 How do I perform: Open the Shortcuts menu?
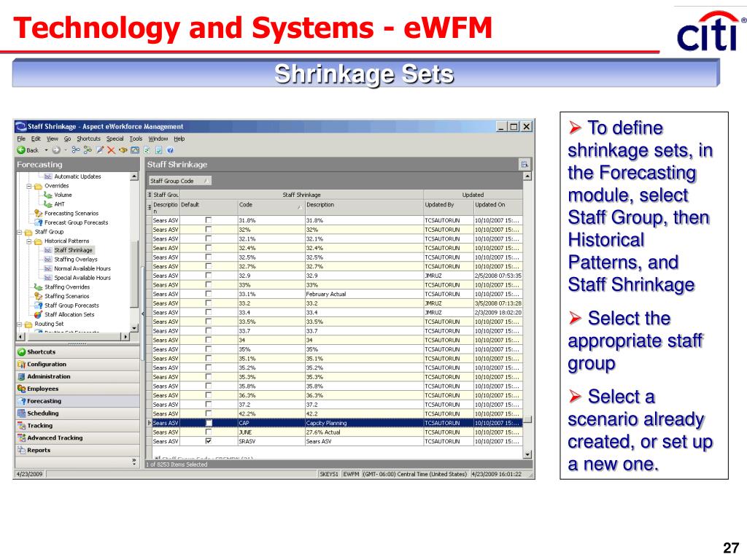click(x=88, y=139)
